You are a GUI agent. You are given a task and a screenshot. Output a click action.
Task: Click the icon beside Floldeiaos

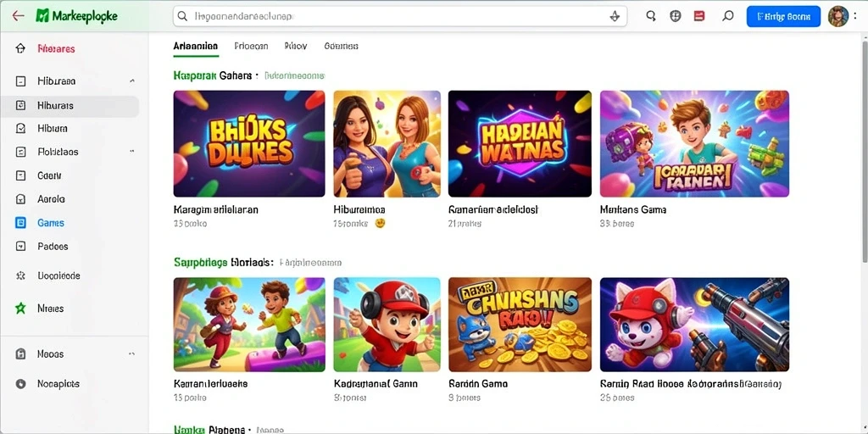(x=20, y=152)
